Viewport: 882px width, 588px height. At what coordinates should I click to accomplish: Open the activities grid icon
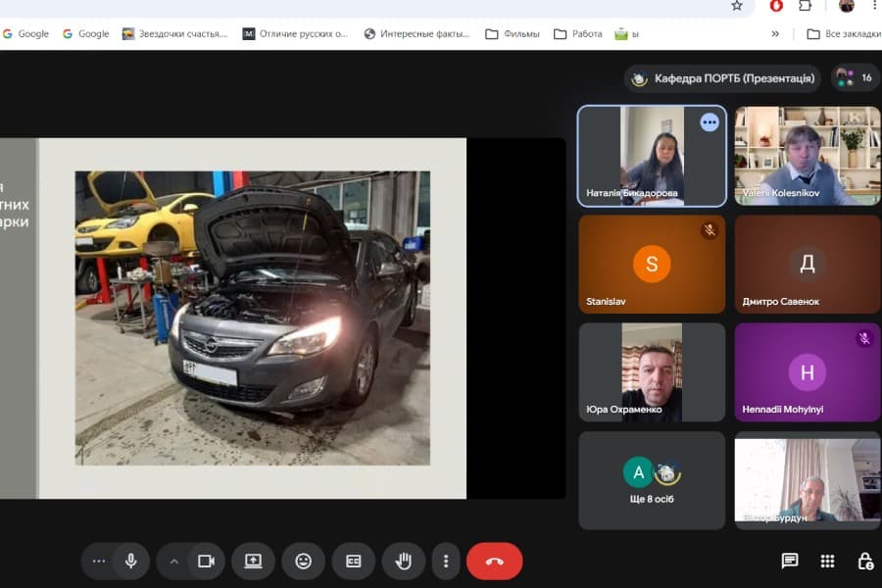pyautogui.click(x=827, y=561)
